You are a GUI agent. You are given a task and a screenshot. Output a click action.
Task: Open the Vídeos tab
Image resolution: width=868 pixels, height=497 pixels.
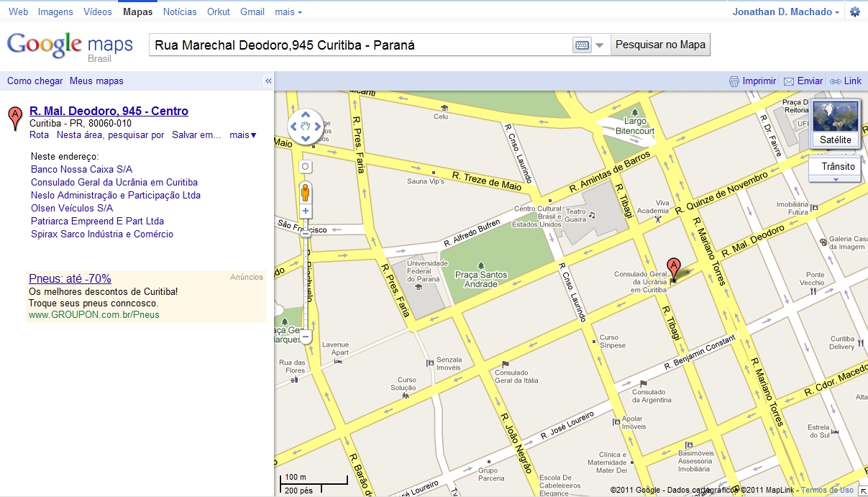(x=98, y=12)
